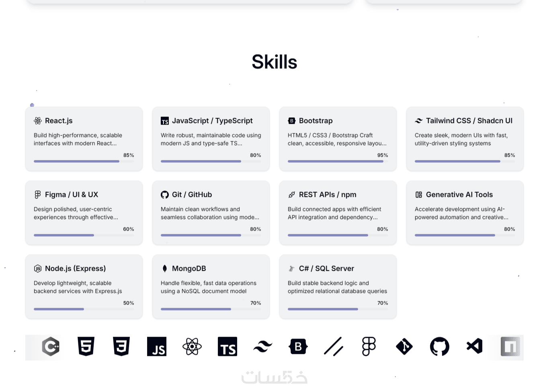Click the Tailwind icon on the Tailwind CSS card
Screen dimensions: 549x392
click(x=419, y=121)
